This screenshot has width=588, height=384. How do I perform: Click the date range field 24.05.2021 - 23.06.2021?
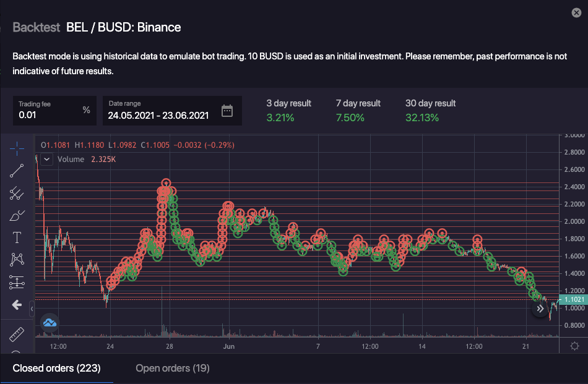click(x=158, y=114)
